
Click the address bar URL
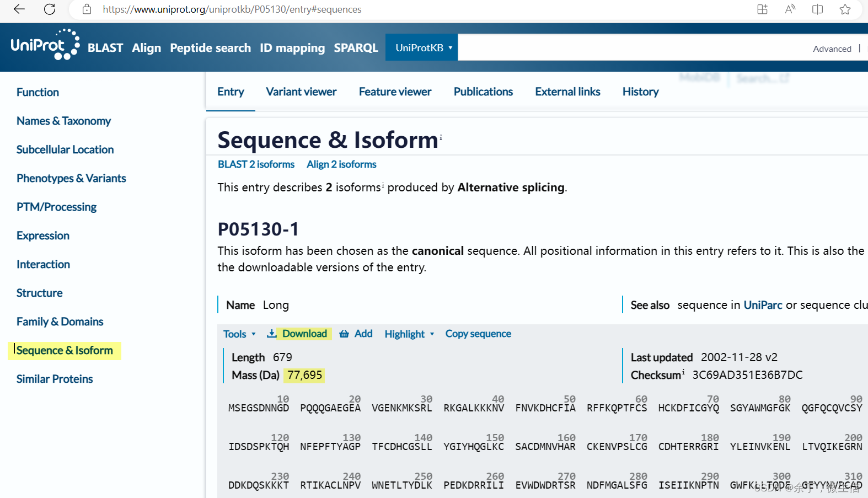[232, 9]
